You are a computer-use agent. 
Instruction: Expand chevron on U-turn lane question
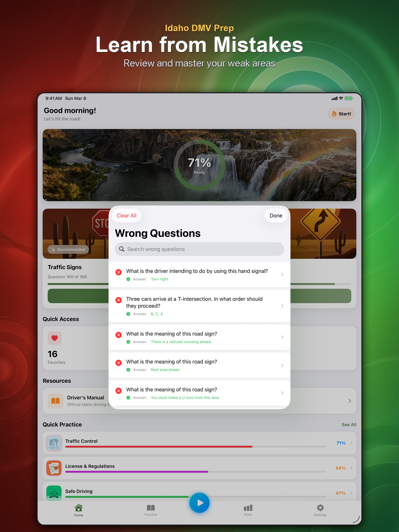282,393
